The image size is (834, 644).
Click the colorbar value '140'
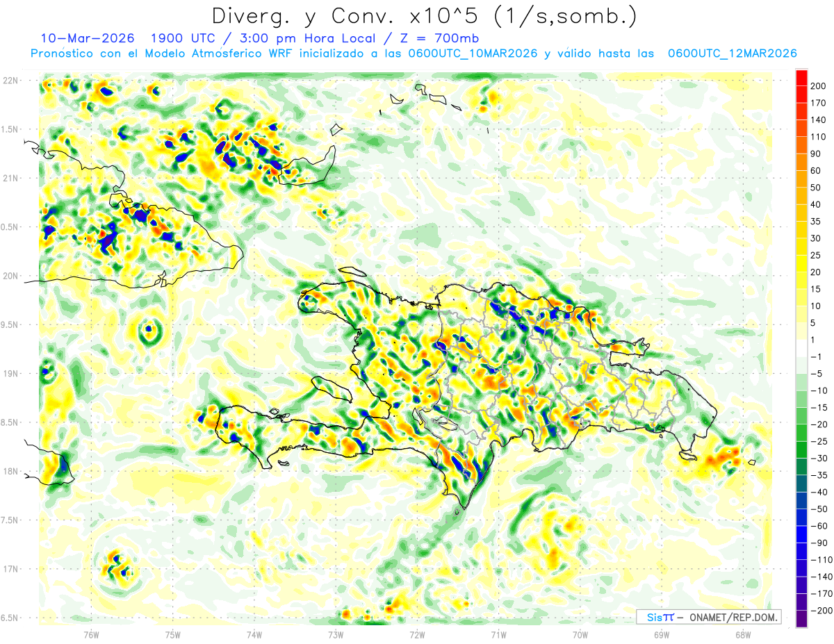click(x=819, y=120)
